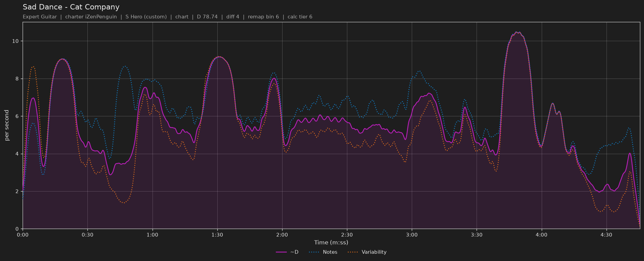The width and height of the screenshot is (644, 261).
Task: Click the '2' y-axis tick label
Action: tap(17, 192)
